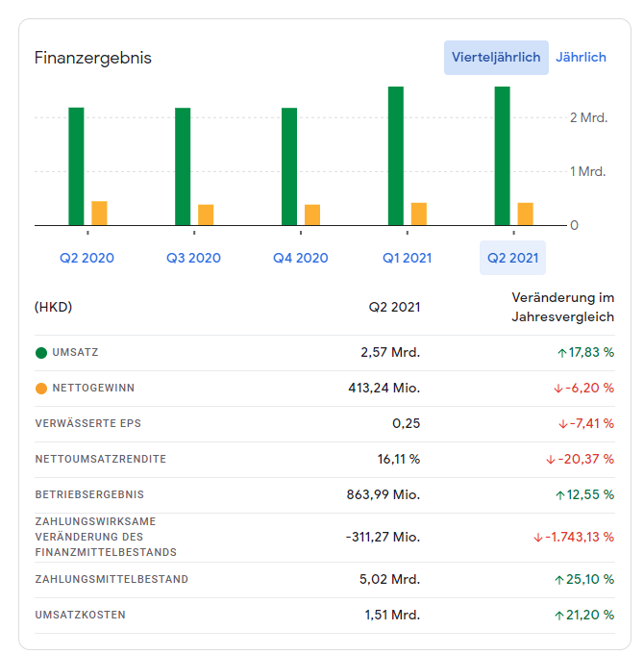Click the green up arrow beside 12,55 %
The width and height of the screenshot is (644, 655).
pos(561,495)
